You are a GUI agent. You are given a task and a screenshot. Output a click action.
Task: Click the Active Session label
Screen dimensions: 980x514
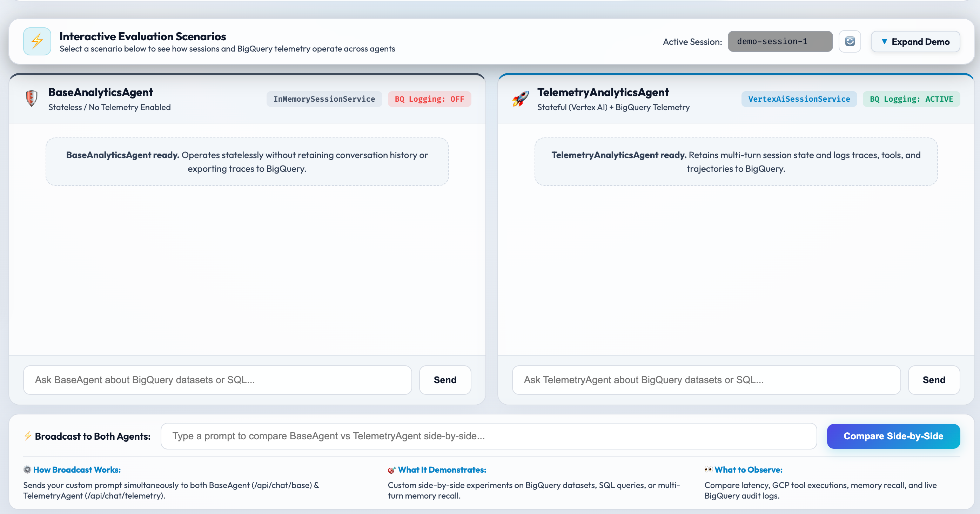point(692,41)
